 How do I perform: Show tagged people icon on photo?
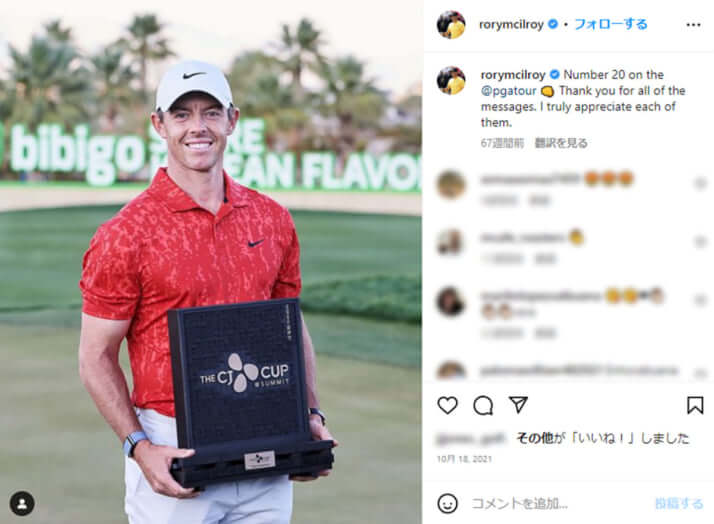[x=22, y=504]
